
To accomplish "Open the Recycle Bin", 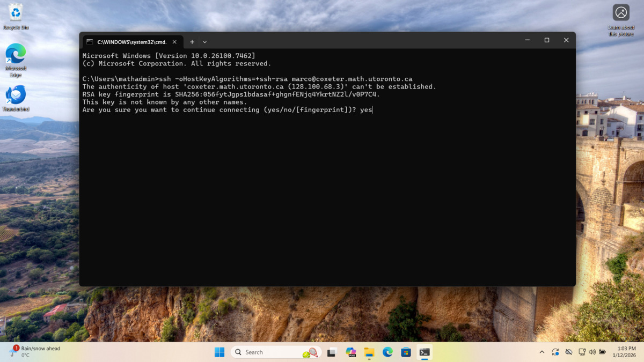I will tap(16, 12).
